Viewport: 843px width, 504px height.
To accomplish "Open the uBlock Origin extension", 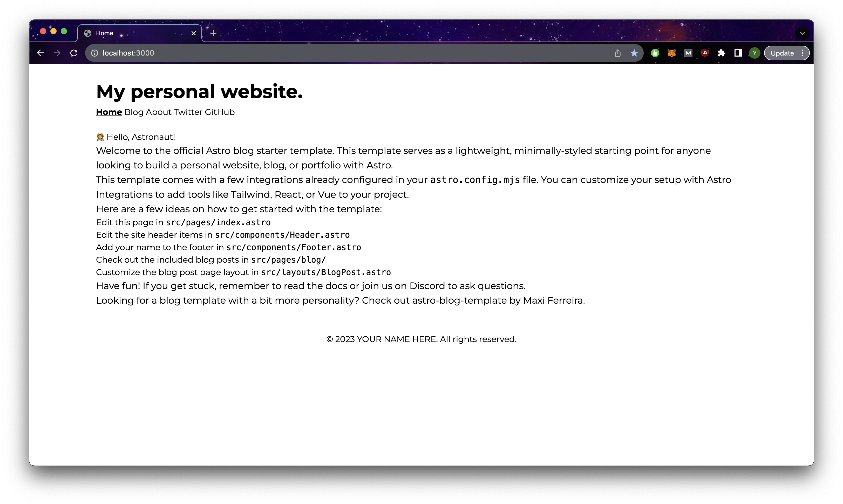I will (x=705, y=53).
